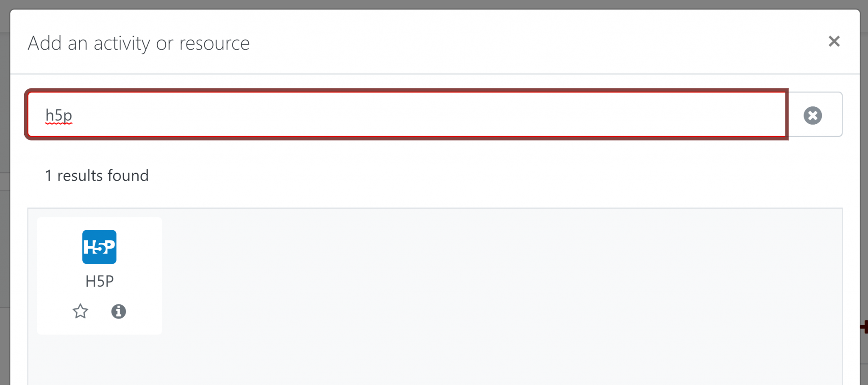Click the blue H5P activity logo

(x=99, y=247)
